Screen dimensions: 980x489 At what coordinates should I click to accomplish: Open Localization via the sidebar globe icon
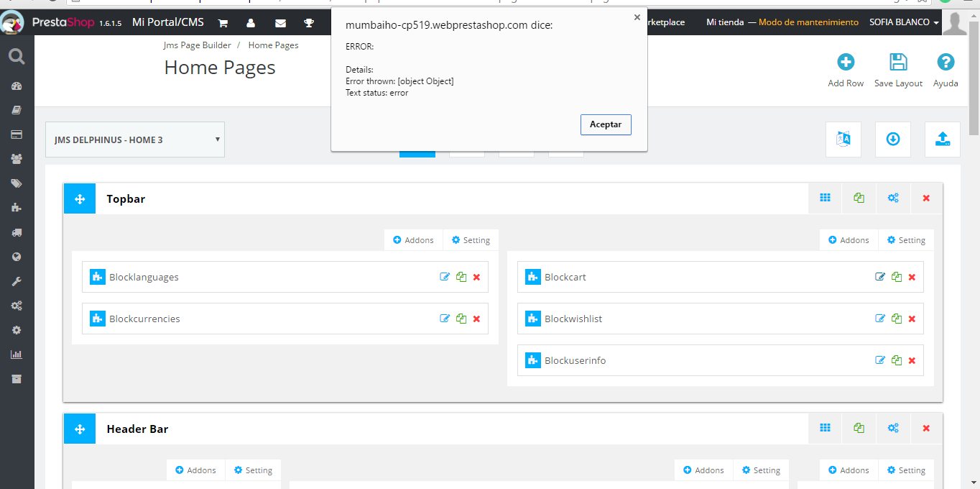[17, 257]
